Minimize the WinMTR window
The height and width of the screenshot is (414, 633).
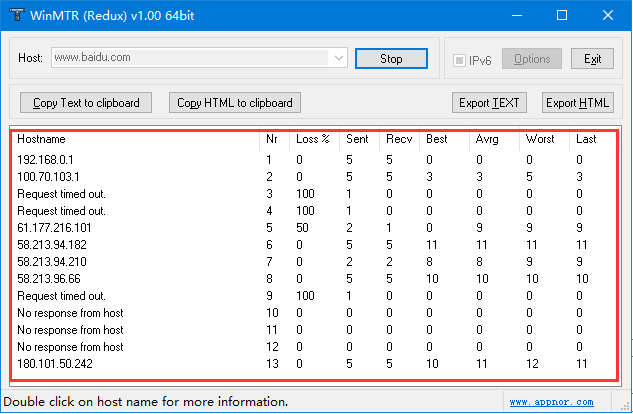pyautogui.click(x=516, y=16)
